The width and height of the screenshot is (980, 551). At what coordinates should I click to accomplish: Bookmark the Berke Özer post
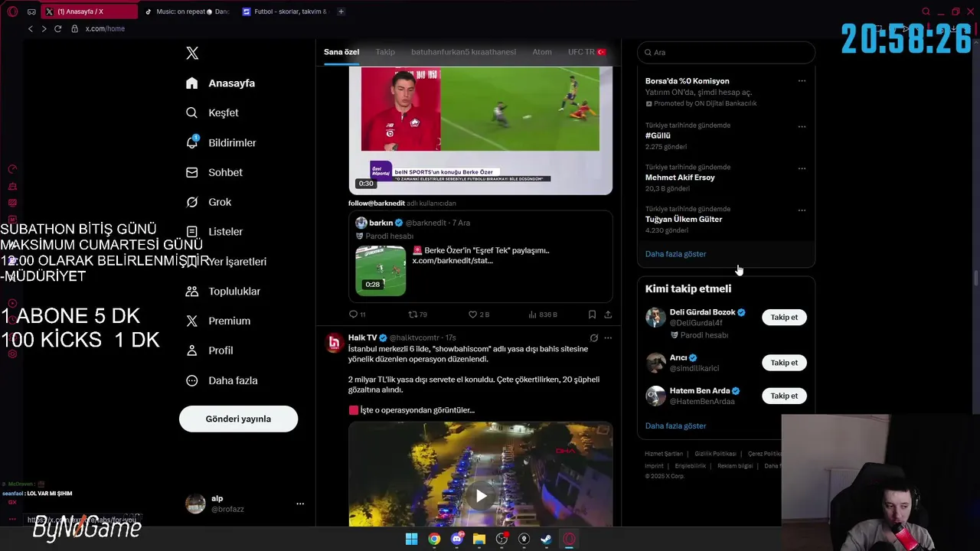[x=592, y=315]
